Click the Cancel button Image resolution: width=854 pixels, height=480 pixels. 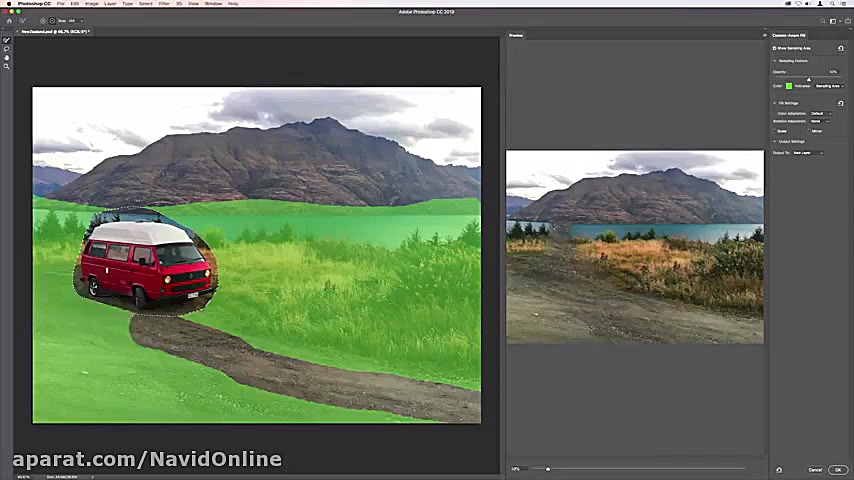(x=815, y=470)
